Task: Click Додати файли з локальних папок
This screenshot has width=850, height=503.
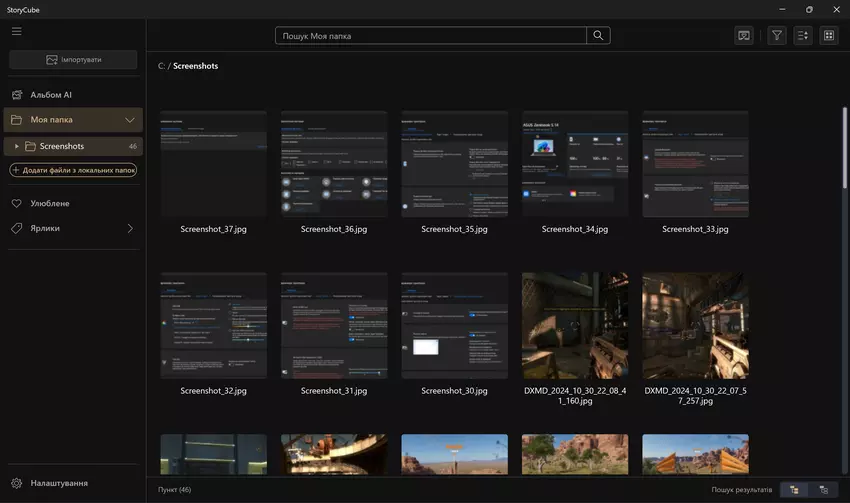Action: point(73,170)
